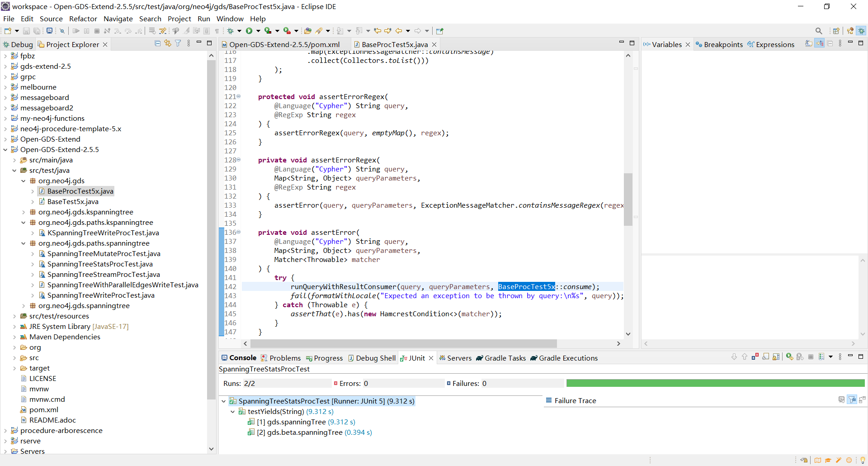The height and width of the screenshot is (466, 868).
Task: Switch to the Gradle Tasks tab
Action: [501, 358]
